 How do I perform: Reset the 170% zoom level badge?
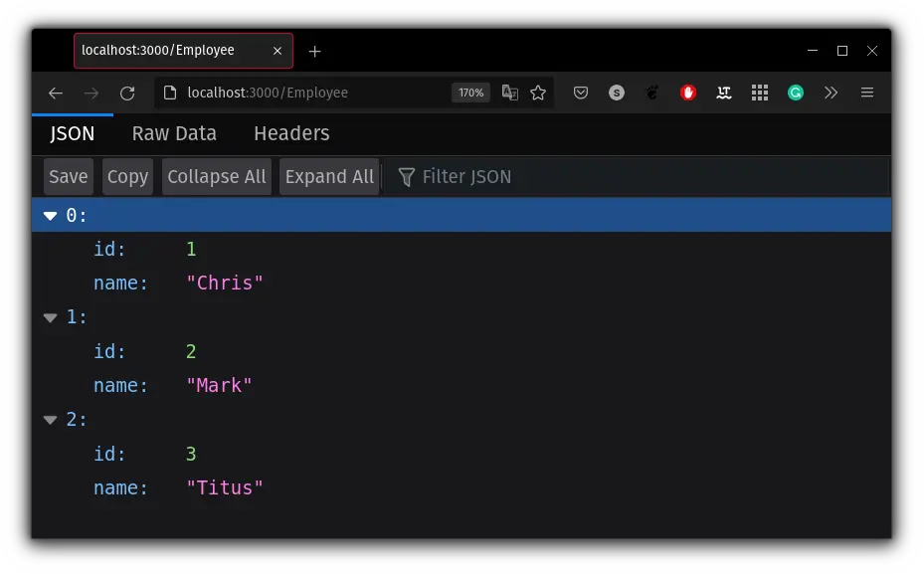point(470,93)
